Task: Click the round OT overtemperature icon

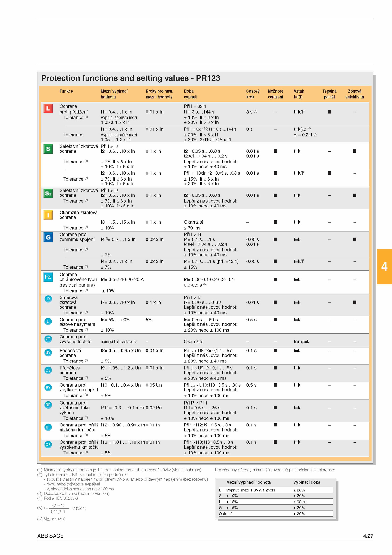Action: coord(48,339)
